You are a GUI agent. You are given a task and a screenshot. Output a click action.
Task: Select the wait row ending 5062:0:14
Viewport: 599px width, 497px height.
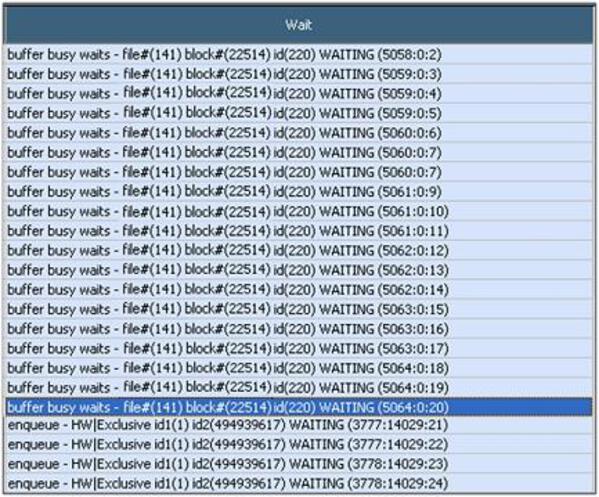(x=298, y=290)
